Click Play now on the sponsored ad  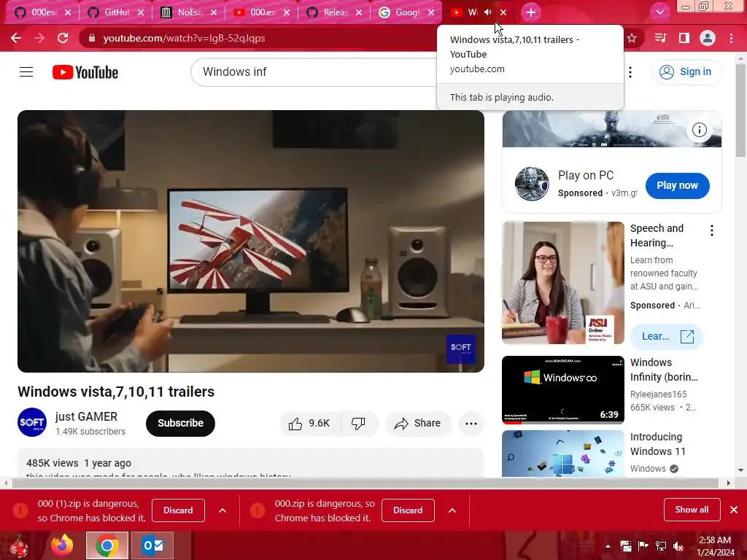[677, 186]
